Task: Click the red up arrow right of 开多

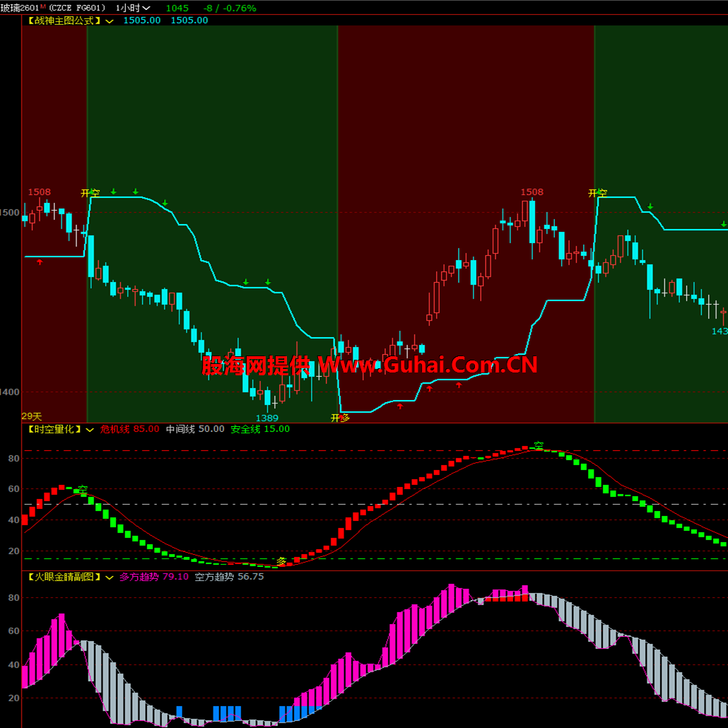Action: [x=400, y=406]
